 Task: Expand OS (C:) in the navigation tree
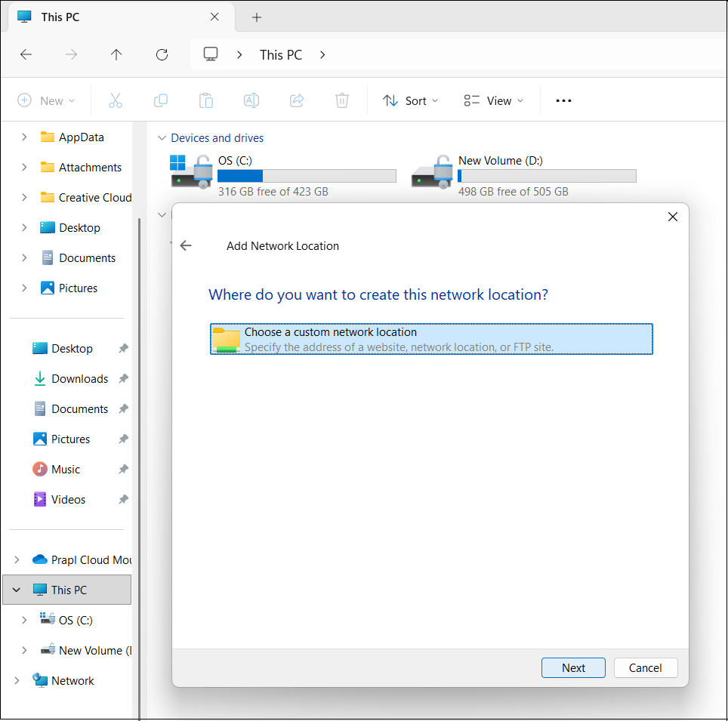[24, 620]
